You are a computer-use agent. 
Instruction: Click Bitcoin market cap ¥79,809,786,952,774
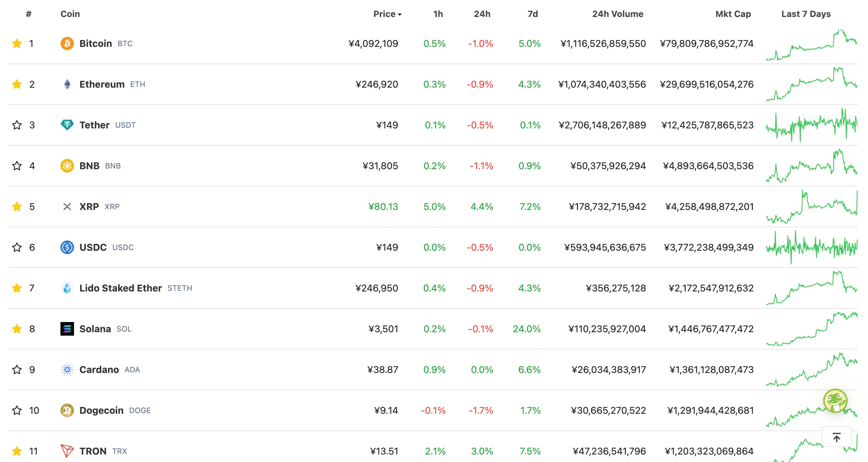pos(707,43)
